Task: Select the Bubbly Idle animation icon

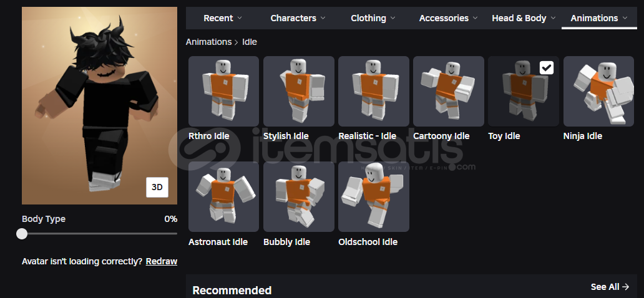Action: pos(298,196)
